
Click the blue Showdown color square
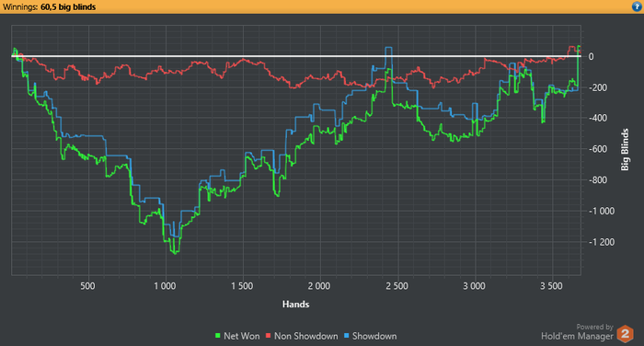pyautogui.click(x=346, y=336)
